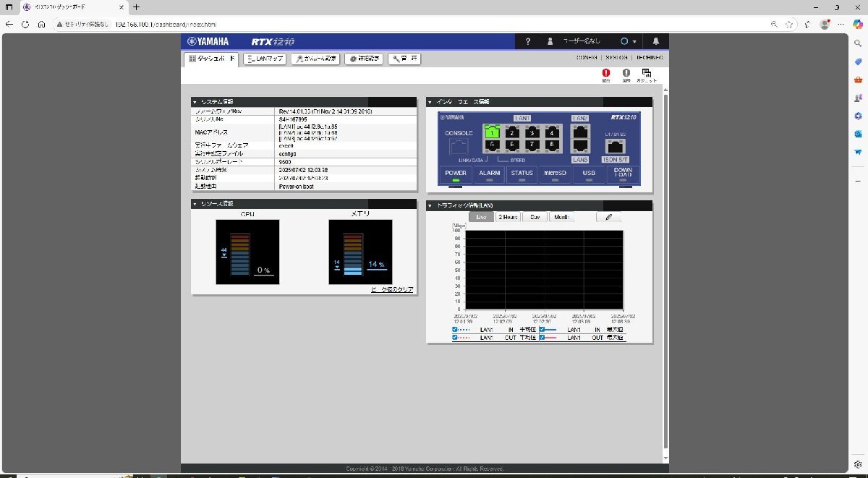Favorite this page with star icon
The width and height of the screenshot is (868, 478).
click(790, 24)
